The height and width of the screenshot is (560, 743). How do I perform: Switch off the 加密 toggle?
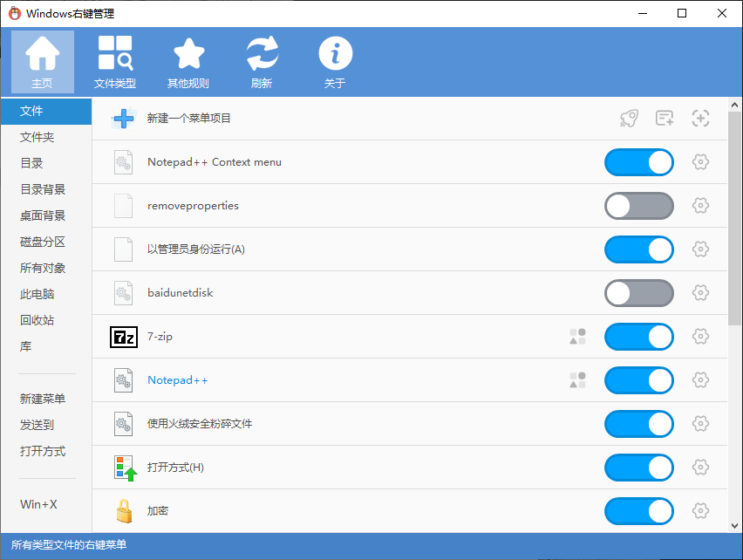point(638,511)
